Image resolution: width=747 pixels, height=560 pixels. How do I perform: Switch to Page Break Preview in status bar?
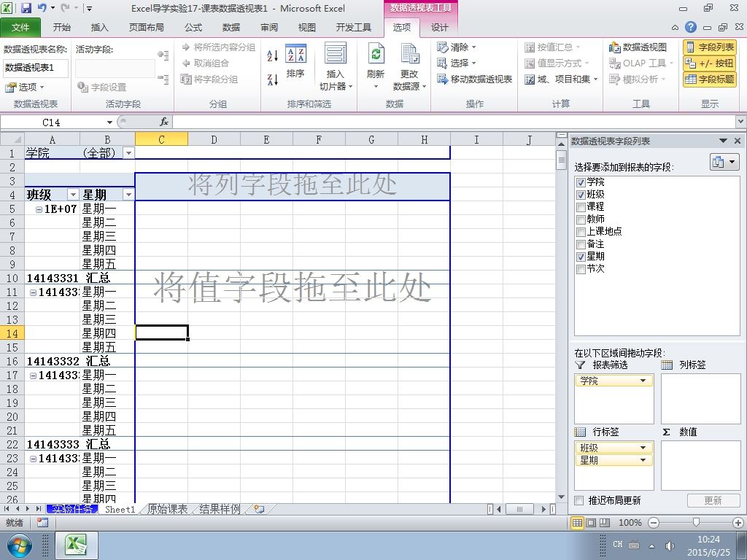604,523
